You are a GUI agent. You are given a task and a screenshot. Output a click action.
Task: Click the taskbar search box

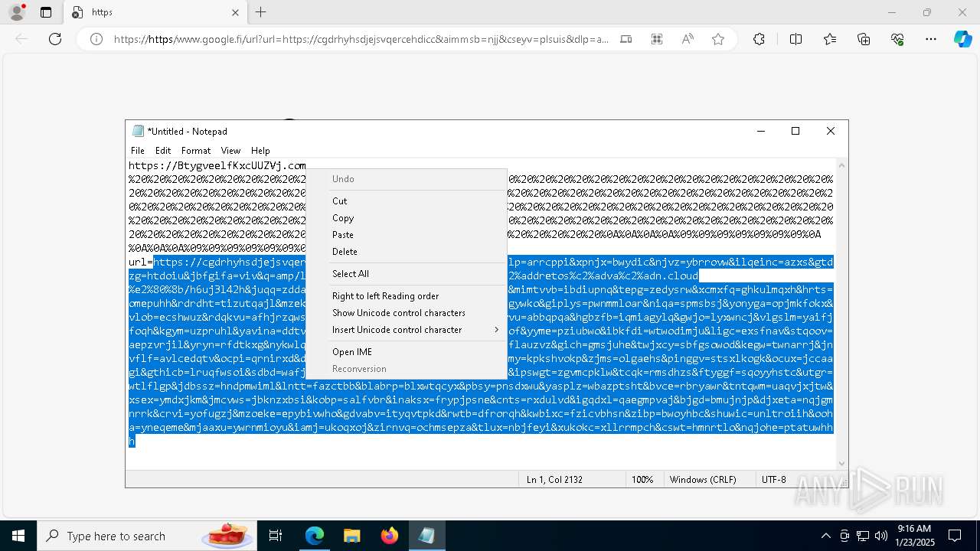click(x=147, y=536)
